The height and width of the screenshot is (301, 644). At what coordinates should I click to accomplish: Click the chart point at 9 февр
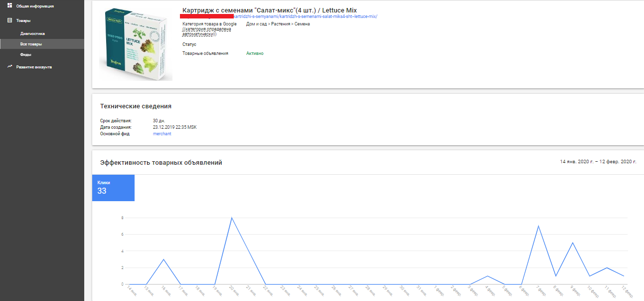(573, 243)
